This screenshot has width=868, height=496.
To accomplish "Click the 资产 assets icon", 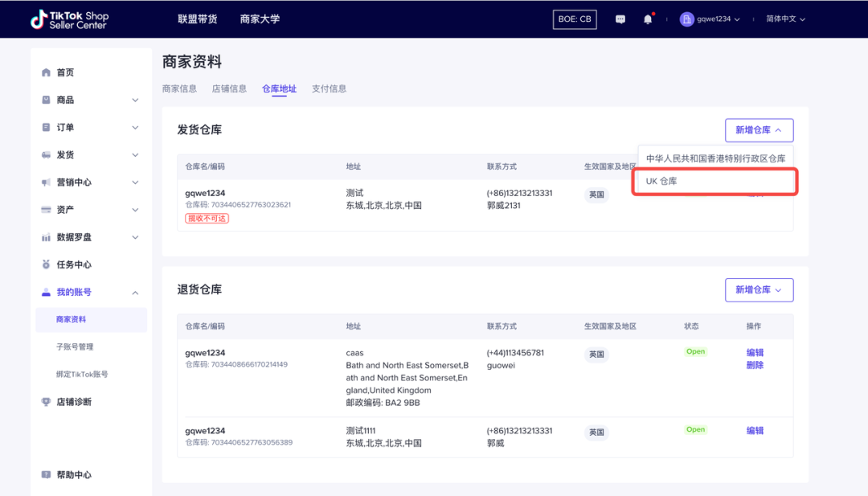I will click(x=46, y=209).
